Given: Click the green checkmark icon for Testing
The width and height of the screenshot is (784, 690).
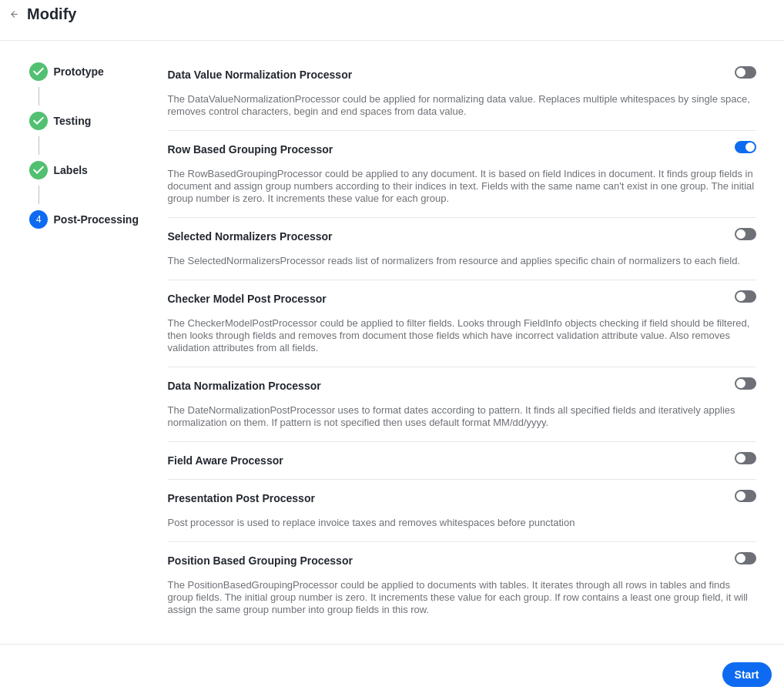Looking at the screenshot, I should tap(39, 121).
